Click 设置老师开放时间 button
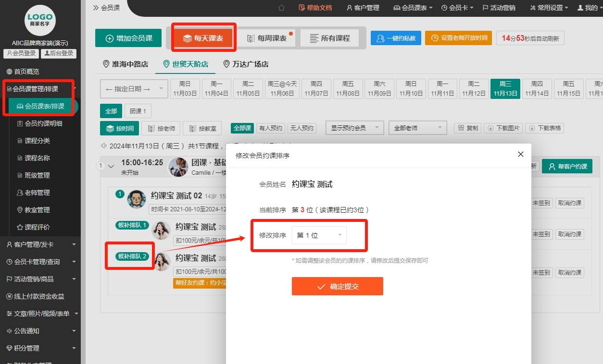Viewport: 603px width, 364px height. pyautogui.click(x=458, y=38)
